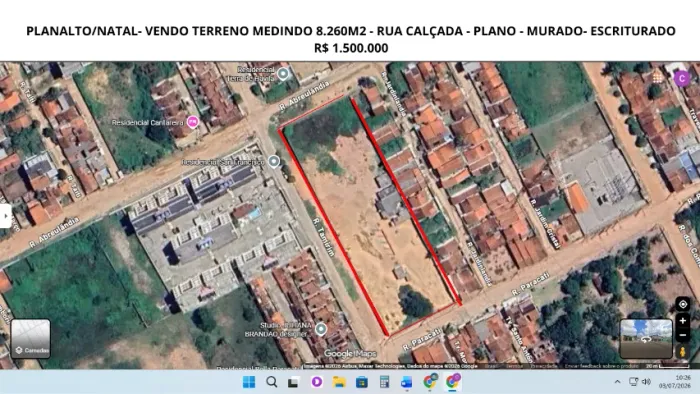Viewport: 700px width, 394px height.
Task: Open the purple C account avatar
Action: coord(682,79)
